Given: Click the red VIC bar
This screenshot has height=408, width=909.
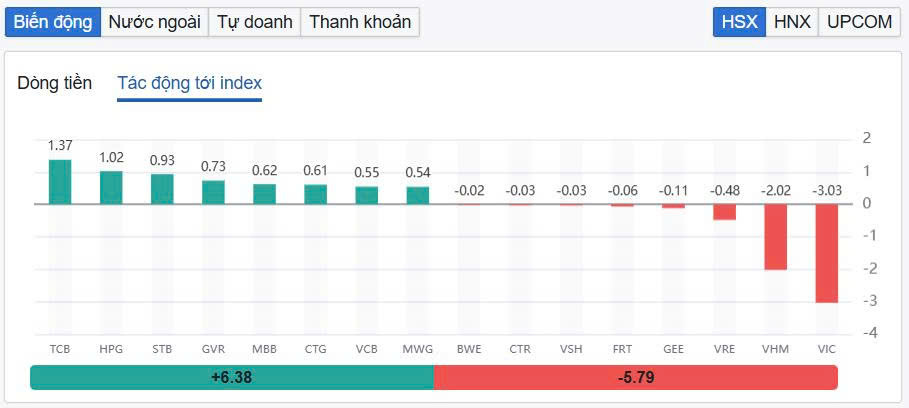Looking at the screenshot, I should pos(827,252).
